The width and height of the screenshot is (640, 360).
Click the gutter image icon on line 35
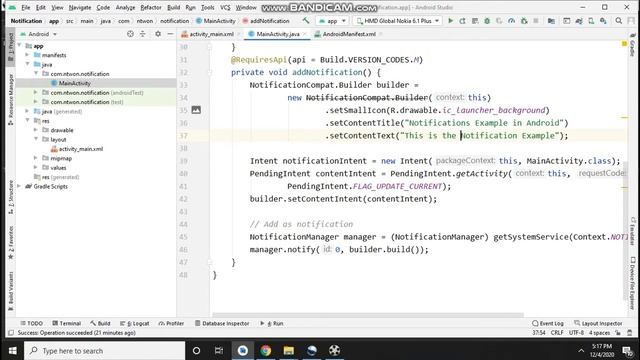tap(196, 110)
